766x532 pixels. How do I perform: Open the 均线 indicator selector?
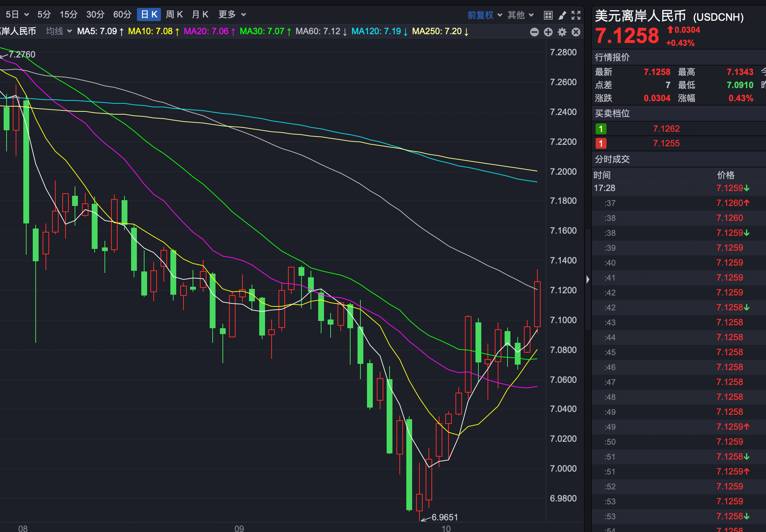coord(59,31)
